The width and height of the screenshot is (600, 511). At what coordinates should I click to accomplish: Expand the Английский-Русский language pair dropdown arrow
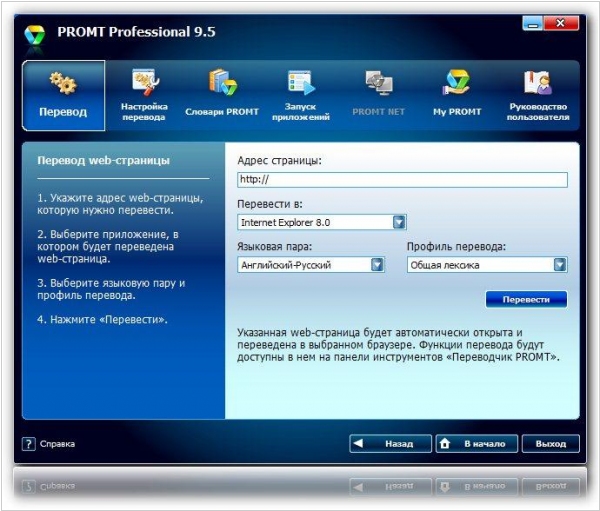377,264
